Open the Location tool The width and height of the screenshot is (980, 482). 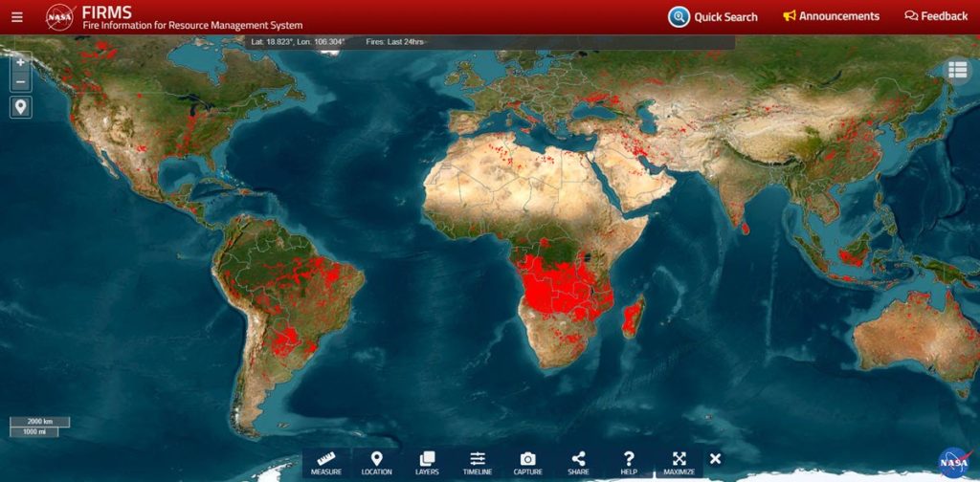(x=376, y=463)
